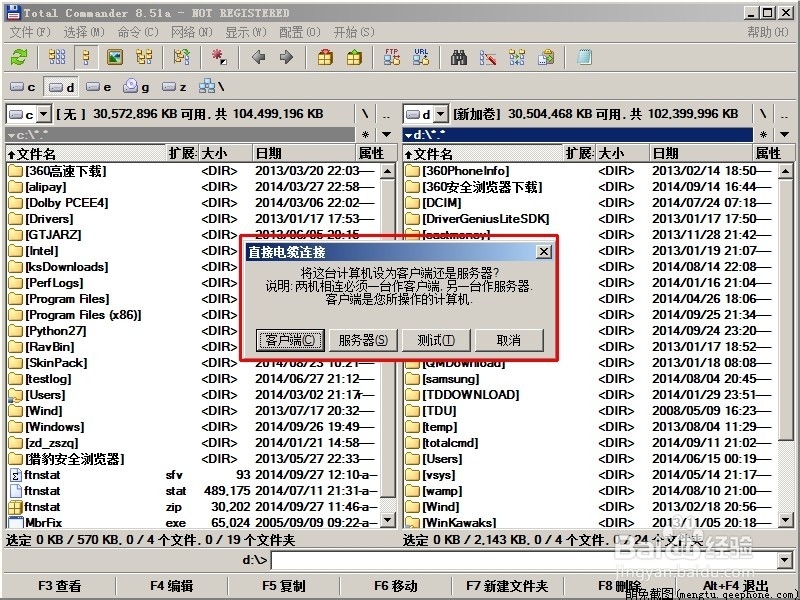Go to parent with right panel .. button
The width and height of the screenshot is (800, 600).
pyautogui.click(x=784, y=114)
